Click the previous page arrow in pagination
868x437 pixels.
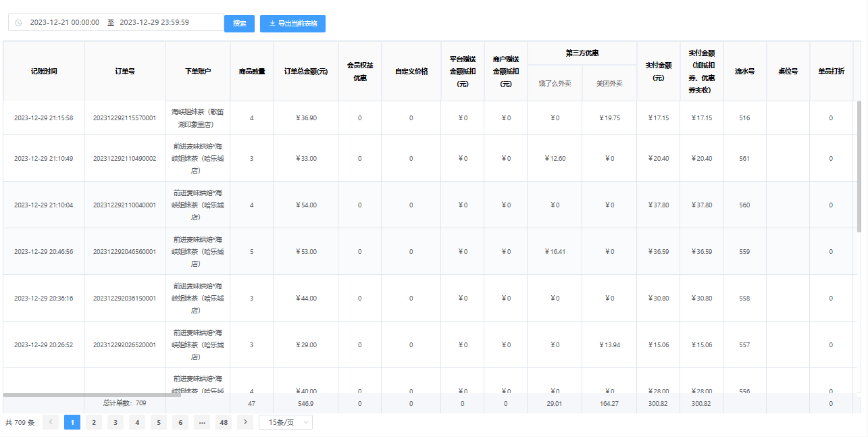click(x=50, y=421)
